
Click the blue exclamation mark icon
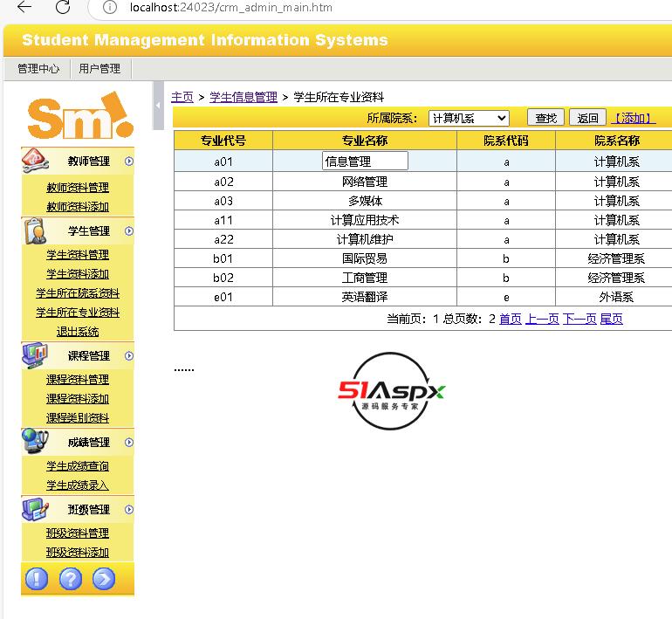[x=37, y=579]
